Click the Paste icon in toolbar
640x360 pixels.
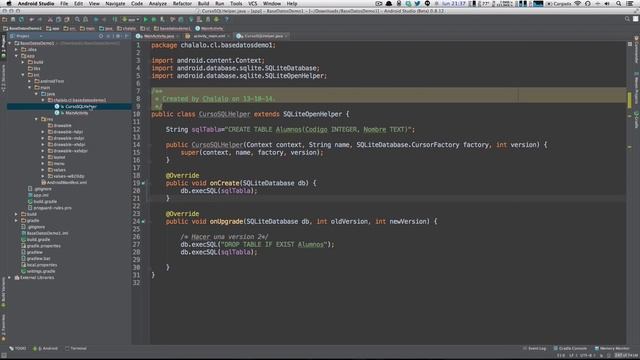coord(67,19)
